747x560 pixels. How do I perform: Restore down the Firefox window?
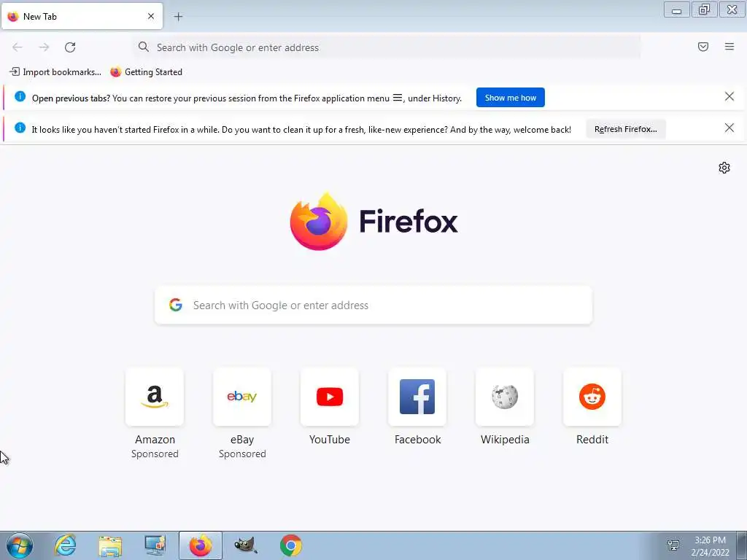(x=704, y=9)
